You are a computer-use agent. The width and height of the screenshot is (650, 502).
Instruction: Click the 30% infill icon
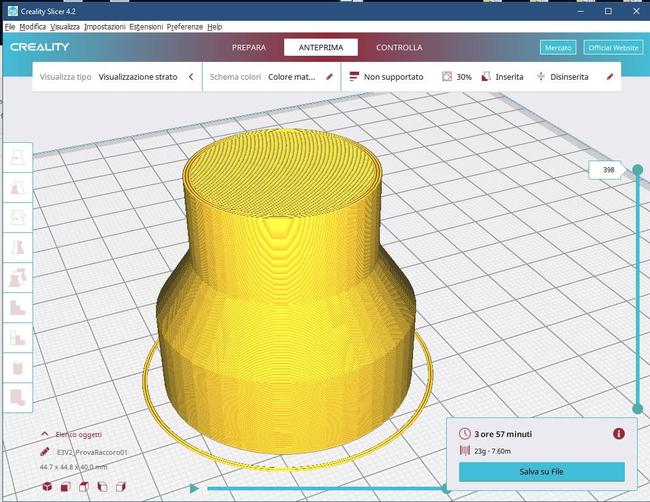(x=448, y=76)
